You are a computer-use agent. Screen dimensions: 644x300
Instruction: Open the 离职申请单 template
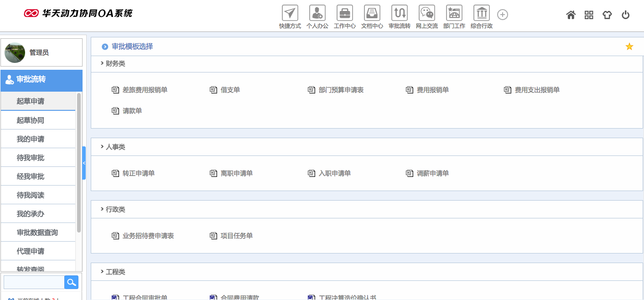click(x=236, y=173)
